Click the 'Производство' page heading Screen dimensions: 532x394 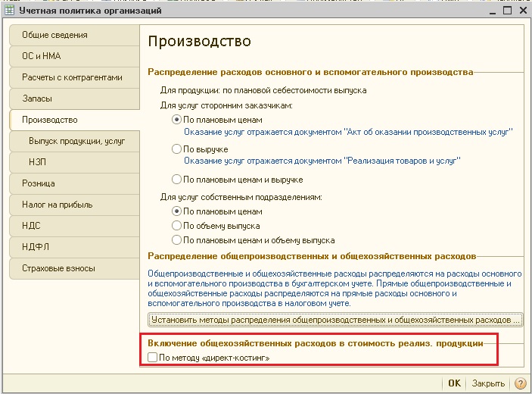tap(200, 42)
